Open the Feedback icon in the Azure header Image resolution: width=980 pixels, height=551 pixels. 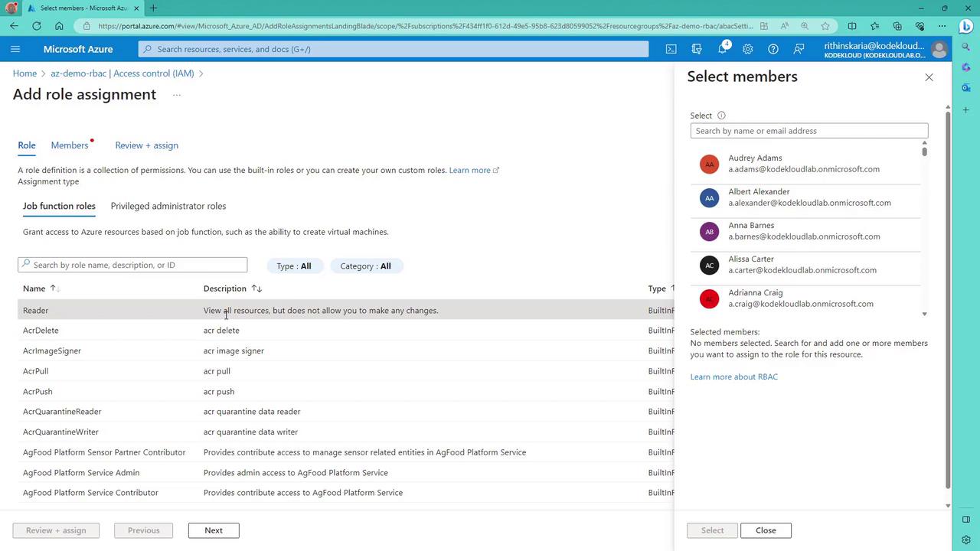coord(799,49)
